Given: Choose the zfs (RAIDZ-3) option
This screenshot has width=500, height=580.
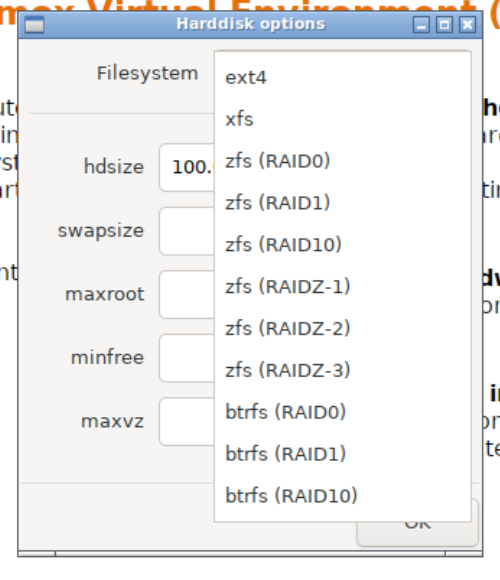Looking at the screenshot, I should click(x=342, y=370).
